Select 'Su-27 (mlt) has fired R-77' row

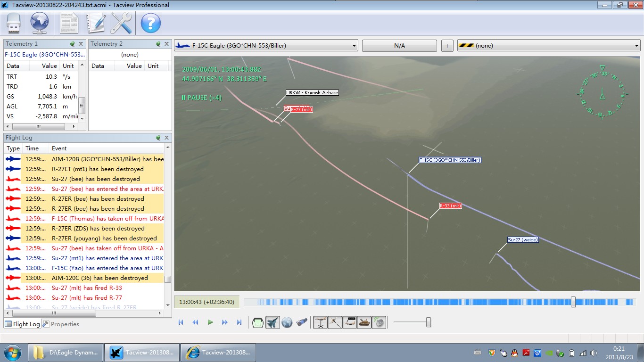pos(84,297)
